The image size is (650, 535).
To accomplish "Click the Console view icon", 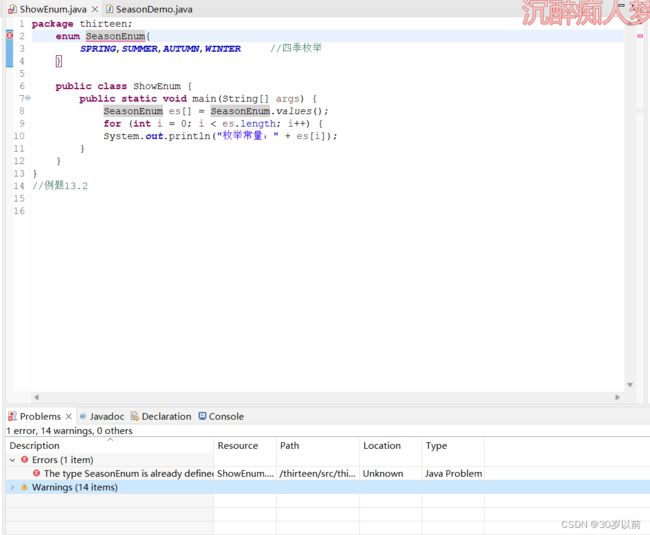I will click(x=202, y=416).
